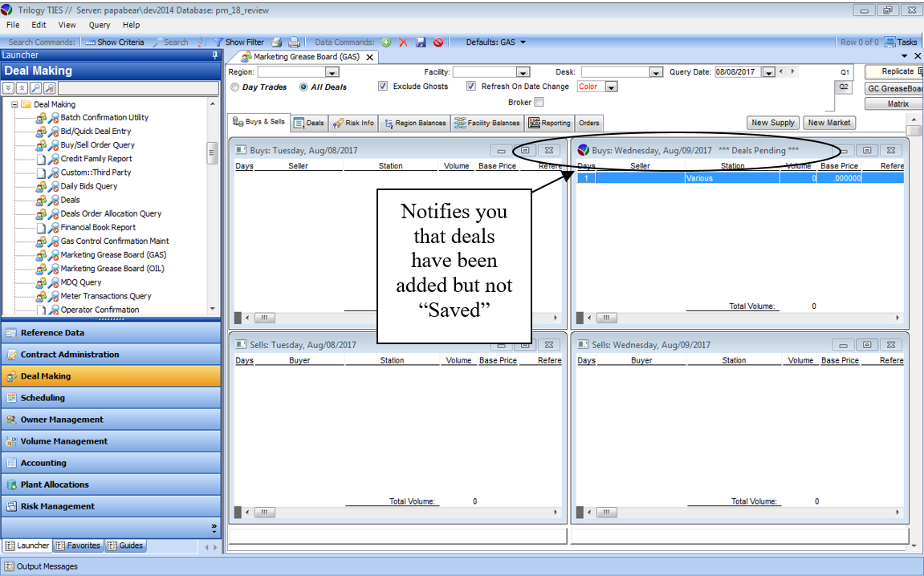Expand the Defaults: GAS dropdown
Viewport: 924px width, 576px height.
(x=523, y=43)
